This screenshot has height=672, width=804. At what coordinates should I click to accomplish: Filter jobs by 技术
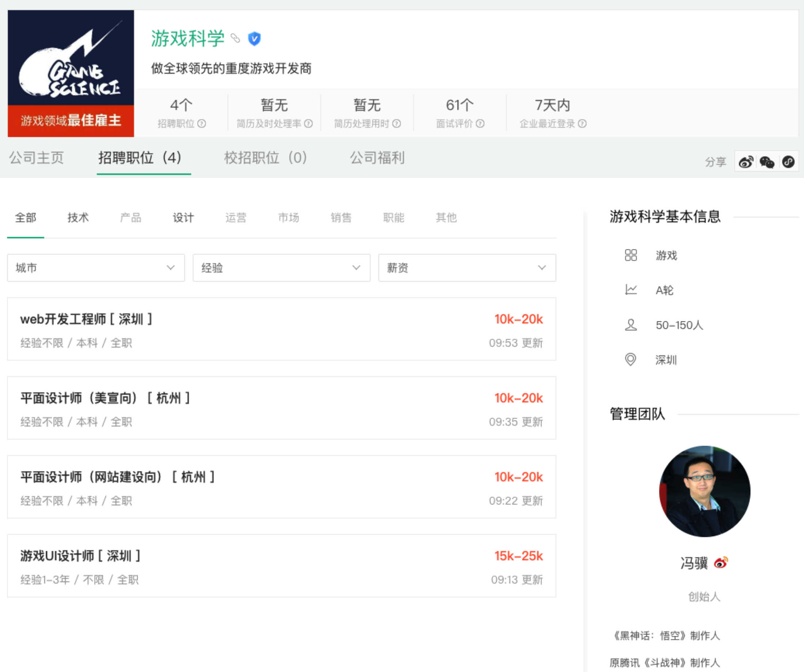(78, 218)
